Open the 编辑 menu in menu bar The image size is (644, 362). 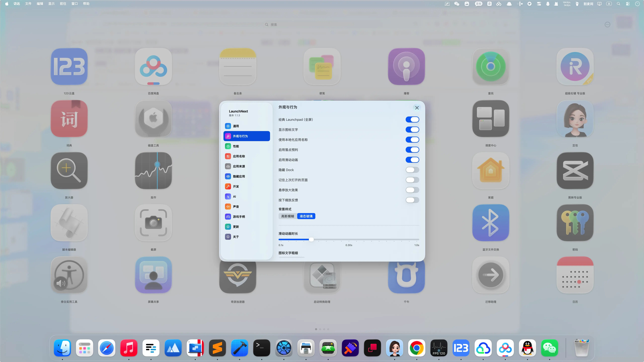(x=40, y=4)
